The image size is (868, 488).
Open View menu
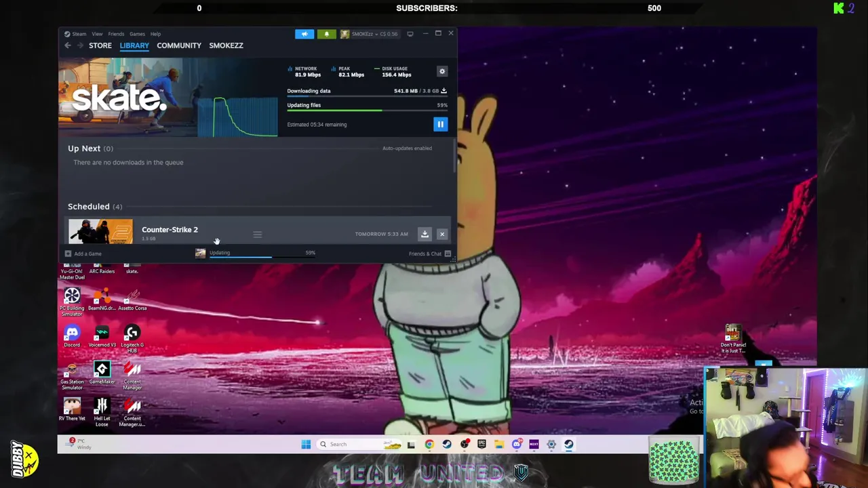pos(97,34)
